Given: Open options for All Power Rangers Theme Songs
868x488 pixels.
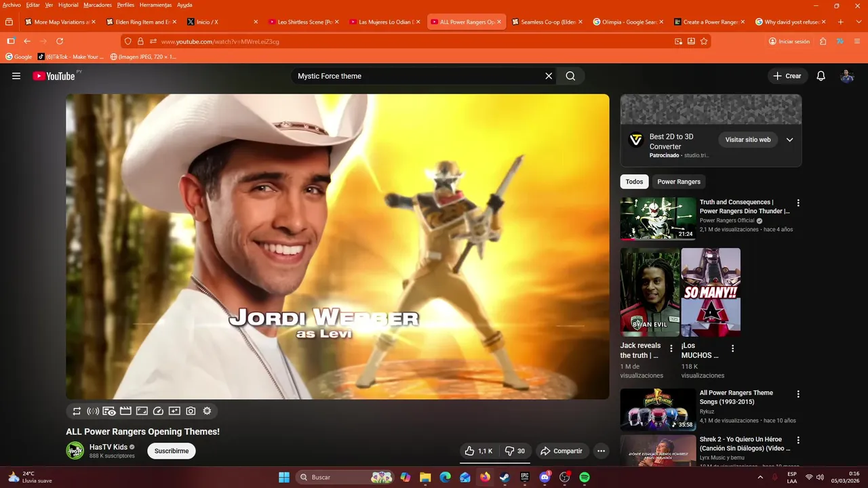Looking at the screenshot, I should [798, 394].
